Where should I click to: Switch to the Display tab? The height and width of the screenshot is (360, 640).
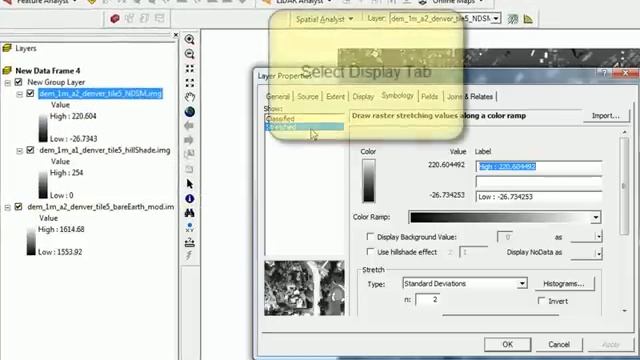[363, 97]
